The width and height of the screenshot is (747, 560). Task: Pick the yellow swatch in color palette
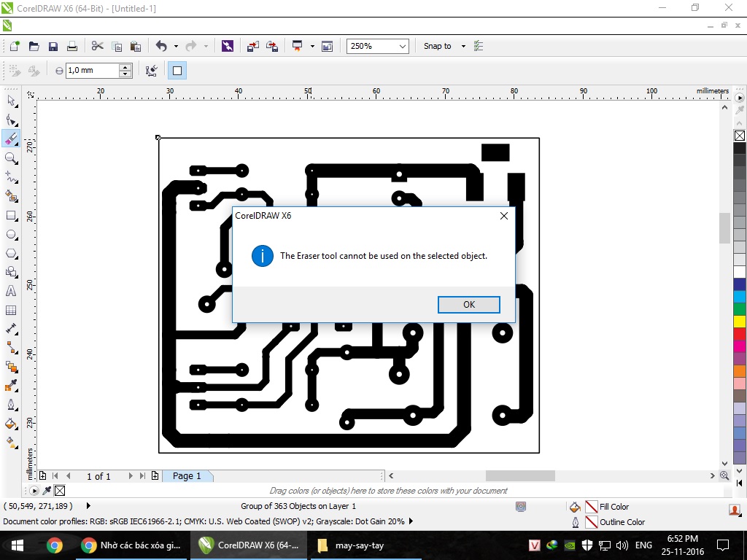(x=739, y=322)
